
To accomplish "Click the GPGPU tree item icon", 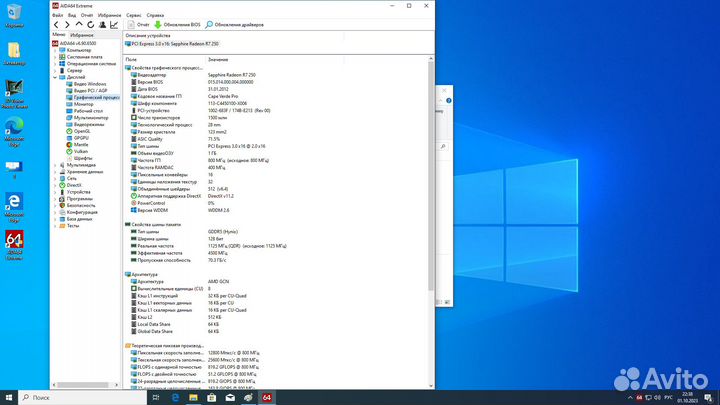I will coord(69,138).
